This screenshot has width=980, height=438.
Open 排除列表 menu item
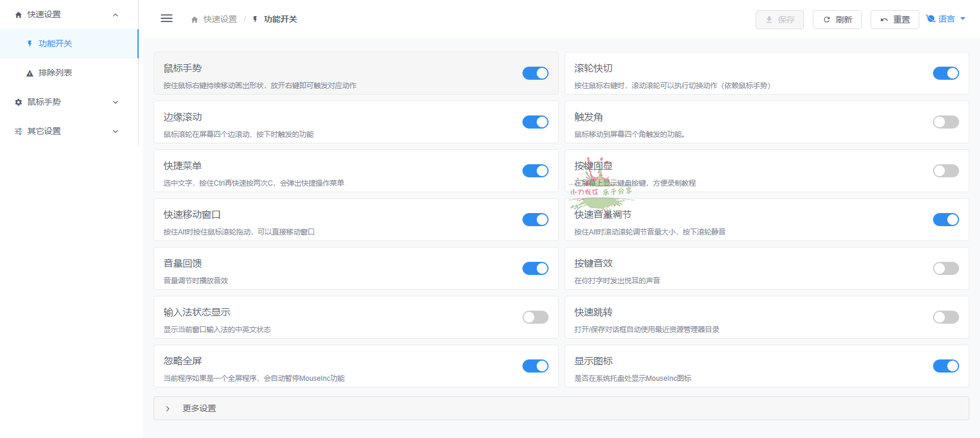click(55, 73)
